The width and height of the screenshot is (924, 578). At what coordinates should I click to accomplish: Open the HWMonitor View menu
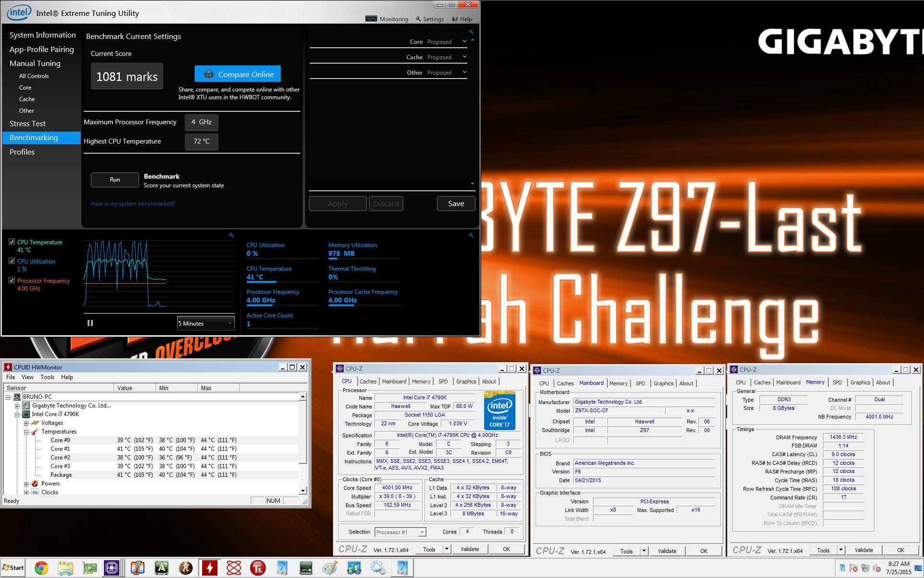click(27, 377)
